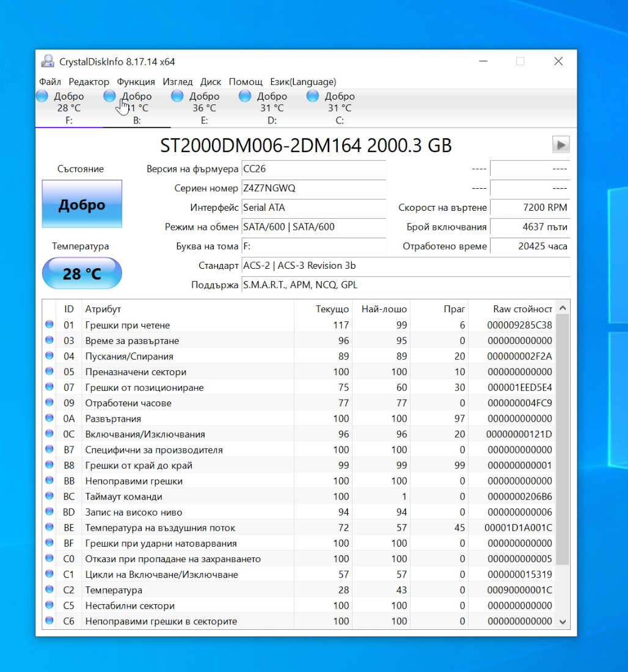The width and height of the screenshot is (628, 672).
Task: Select drive C: status orb
Action: pos(313,96)
